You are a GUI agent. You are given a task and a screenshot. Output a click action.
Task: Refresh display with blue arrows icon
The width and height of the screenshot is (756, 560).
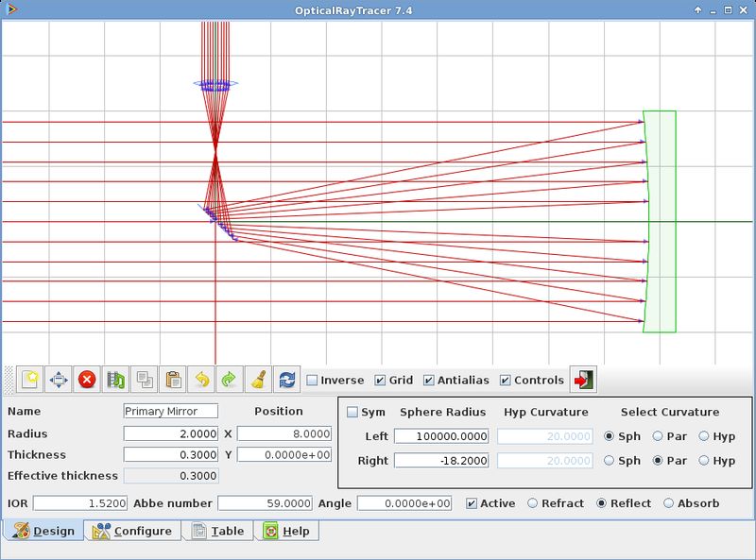[287, 380]
